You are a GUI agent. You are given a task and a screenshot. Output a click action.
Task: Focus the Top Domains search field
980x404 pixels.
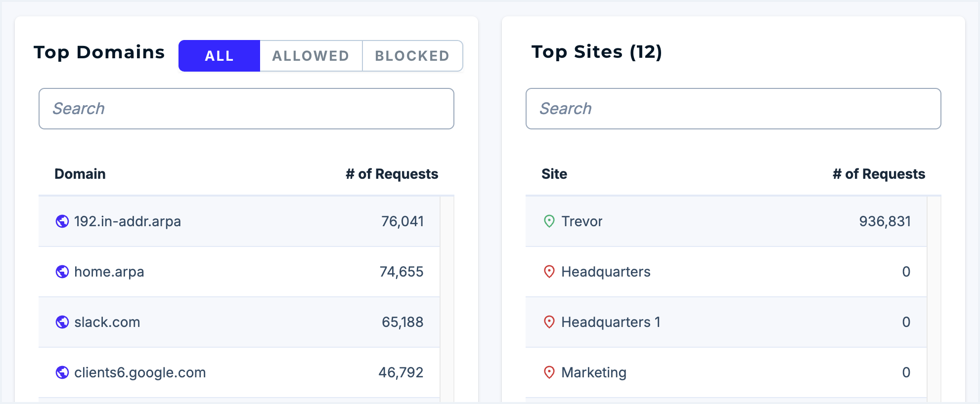[x=246, y=109]
